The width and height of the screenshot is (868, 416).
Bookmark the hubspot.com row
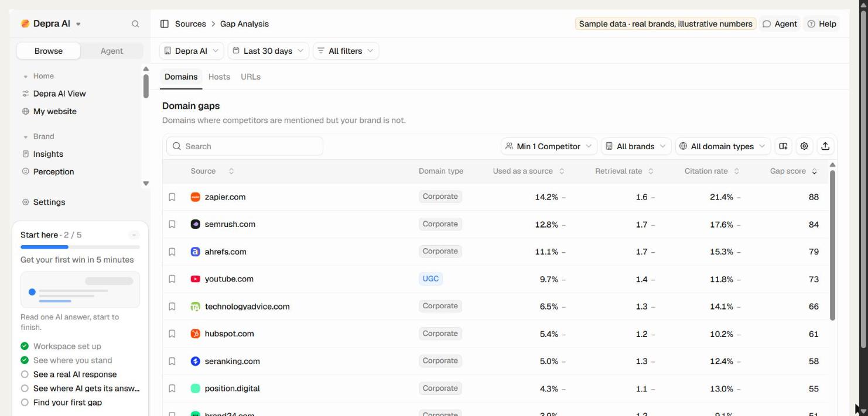click(x=172, y=334)
